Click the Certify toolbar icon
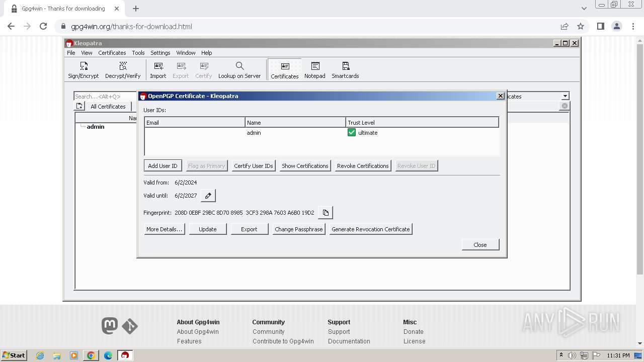Screen dimensions: 644x362 point(203,70)
